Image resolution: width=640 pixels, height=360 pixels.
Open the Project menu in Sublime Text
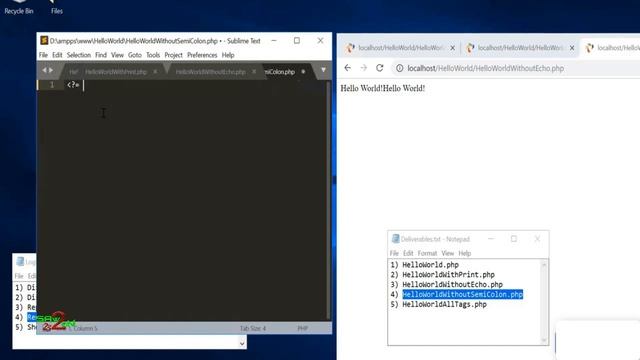pos(173,55)
